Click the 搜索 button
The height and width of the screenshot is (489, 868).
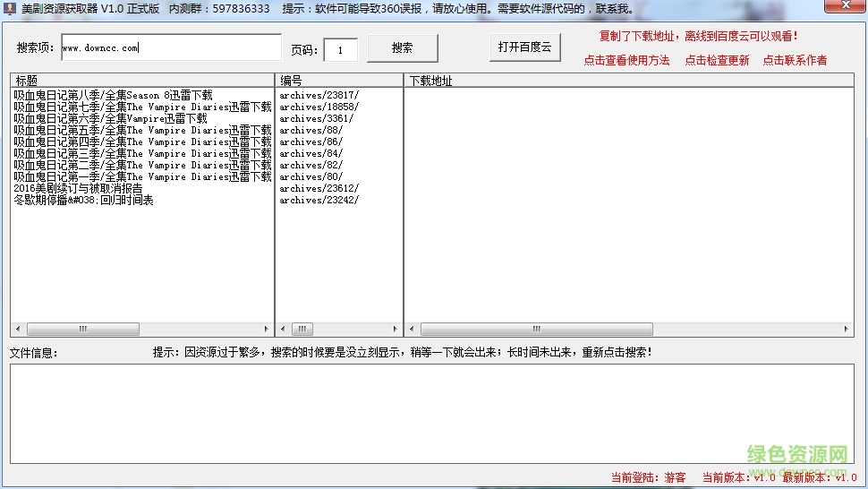(402, 48)
